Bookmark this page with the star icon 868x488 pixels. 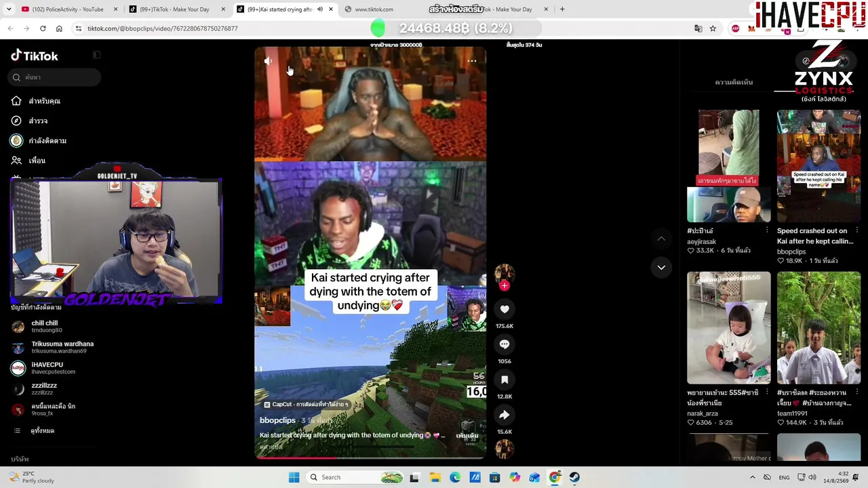tap(713, 28)
